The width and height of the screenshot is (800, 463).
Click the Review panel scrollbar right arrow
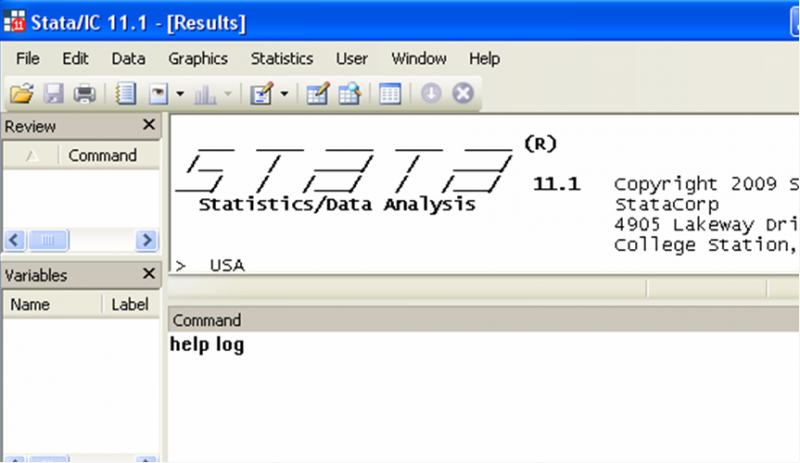click(x=148, y=240)
